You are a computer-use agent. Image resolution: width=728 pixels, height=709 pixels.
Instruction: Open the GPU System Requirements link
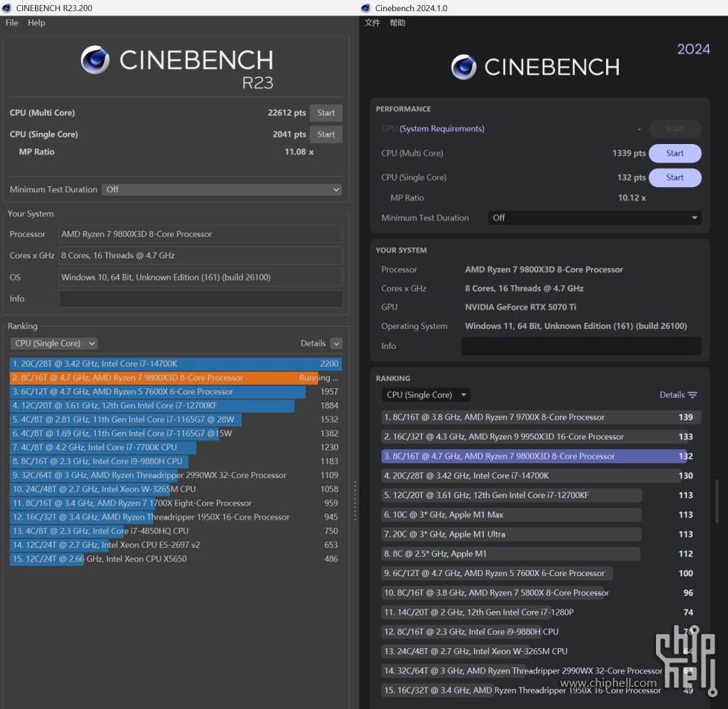coord(441,128)
